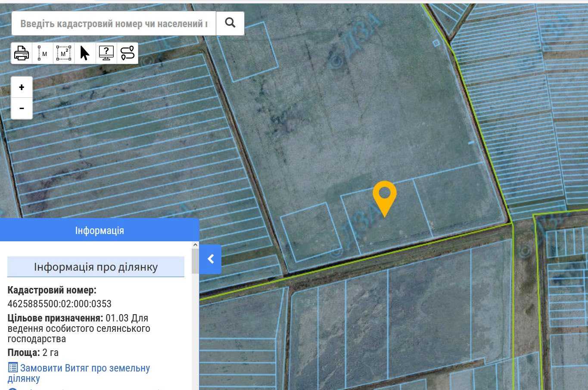Select the distance measurement tool (M)
Viewport: 588px width, 390px height.
coord(43,53)
